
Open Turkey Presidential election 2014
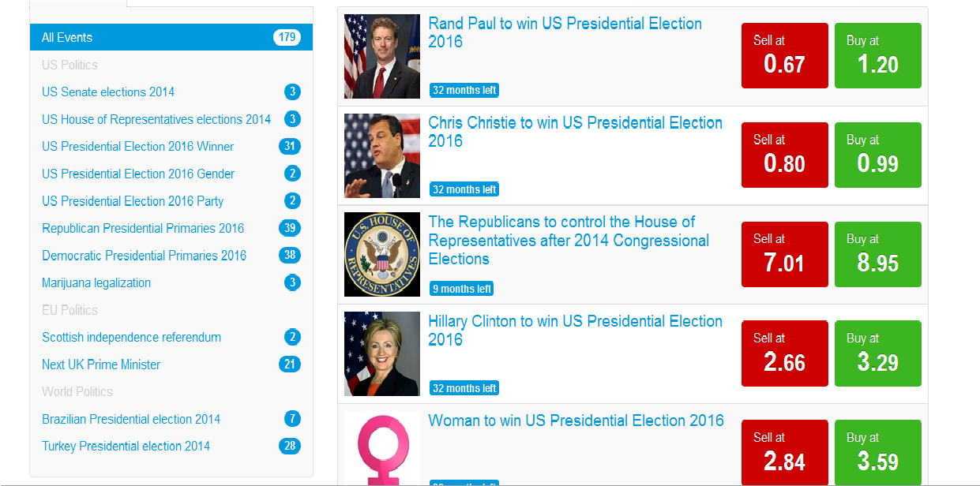coord(126,447)
